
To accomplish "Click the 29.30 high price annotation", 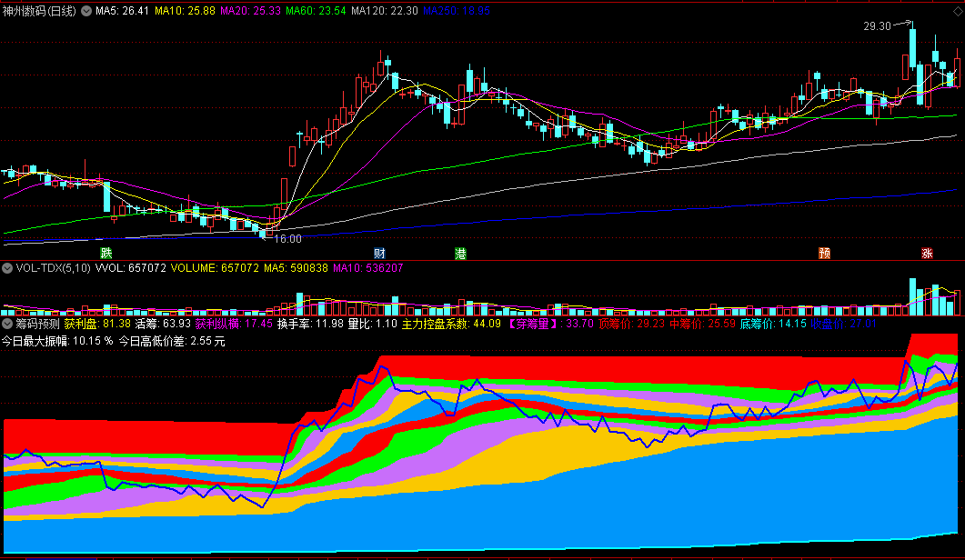I will (x=877, y=25).
